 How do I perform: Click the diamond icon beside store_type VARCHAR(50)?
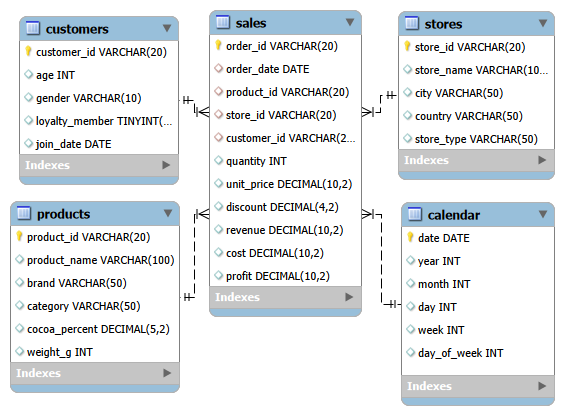click(408, 138)
